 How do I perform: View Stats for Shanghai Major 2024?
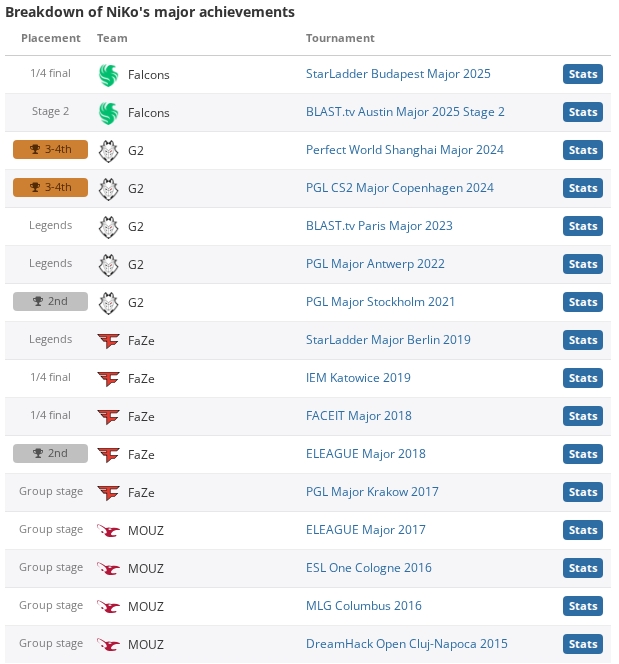click(x=583, y=150)
